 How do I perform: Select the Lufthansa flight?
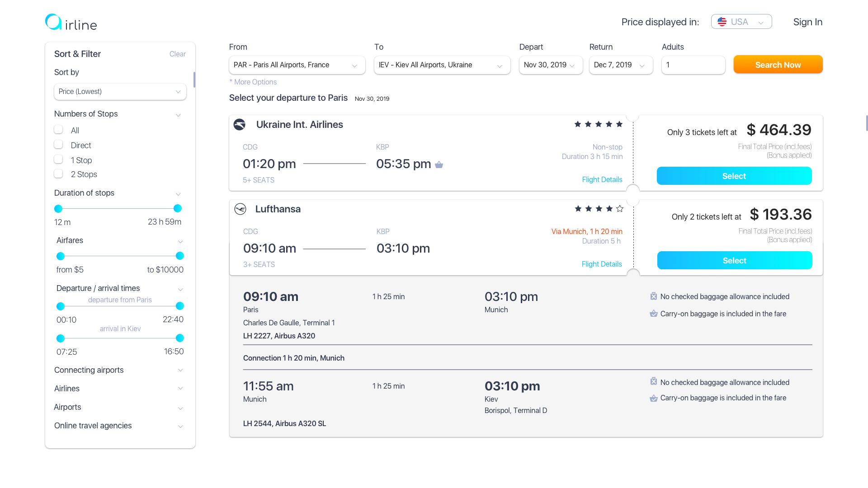(x=735, y=260)
